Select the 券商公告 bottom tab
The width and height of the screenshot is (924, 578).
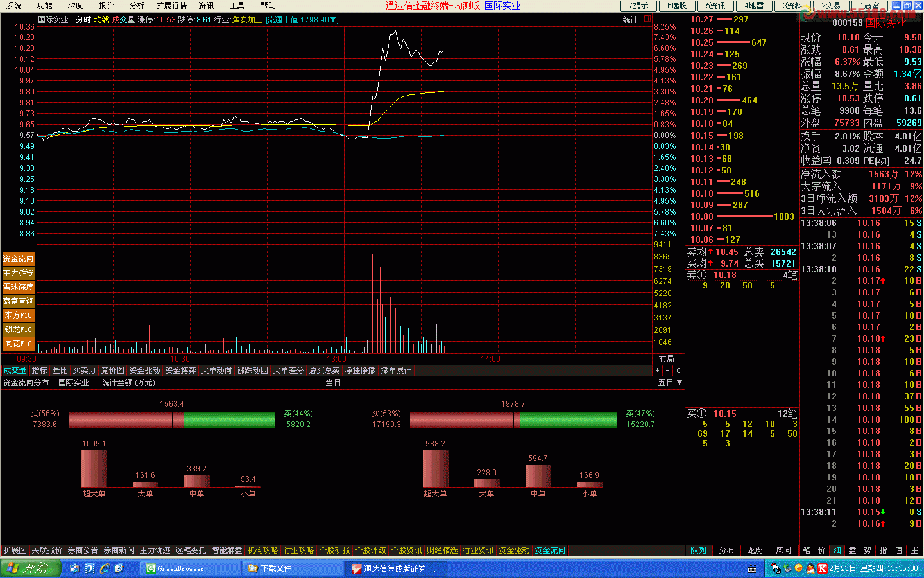83,550
